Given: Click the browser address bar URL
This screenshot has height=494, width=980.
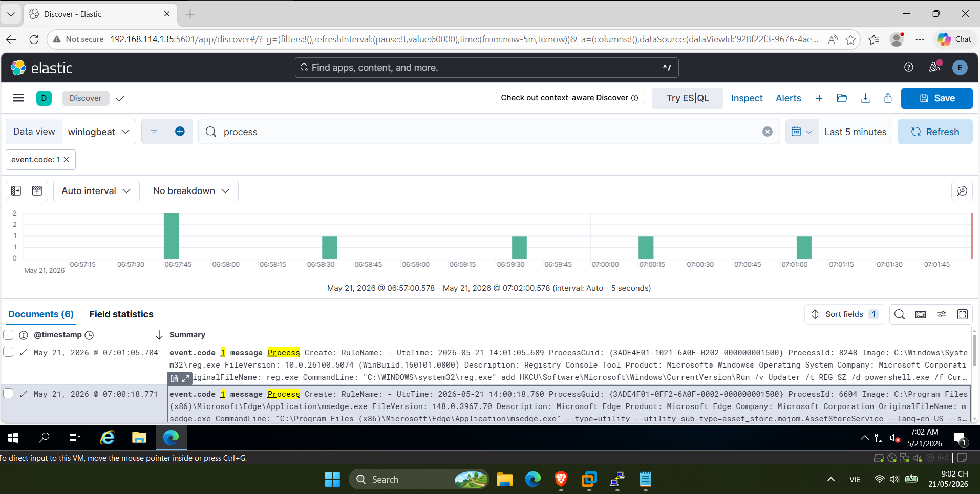Looking at the screenshot, I should tap(464, 39).
